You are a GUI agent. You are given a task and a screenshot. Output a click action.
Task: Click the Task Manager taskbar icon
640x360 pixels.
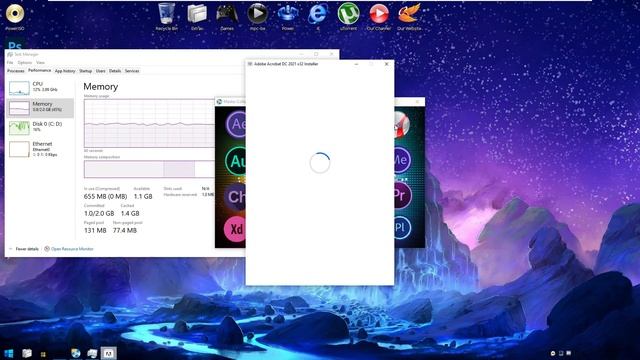pyautogui.click(x=92, y=353)
